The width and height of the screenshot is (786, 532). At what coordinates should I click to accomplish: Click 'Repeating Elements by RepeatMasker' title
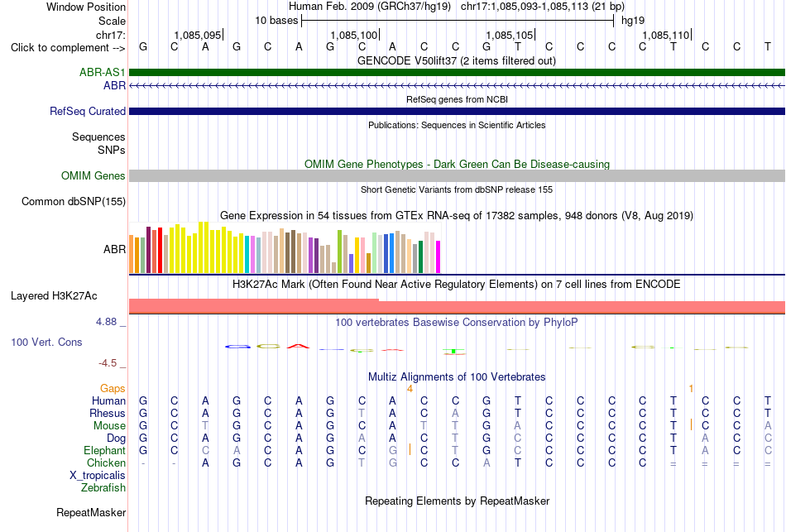(457, 501)
